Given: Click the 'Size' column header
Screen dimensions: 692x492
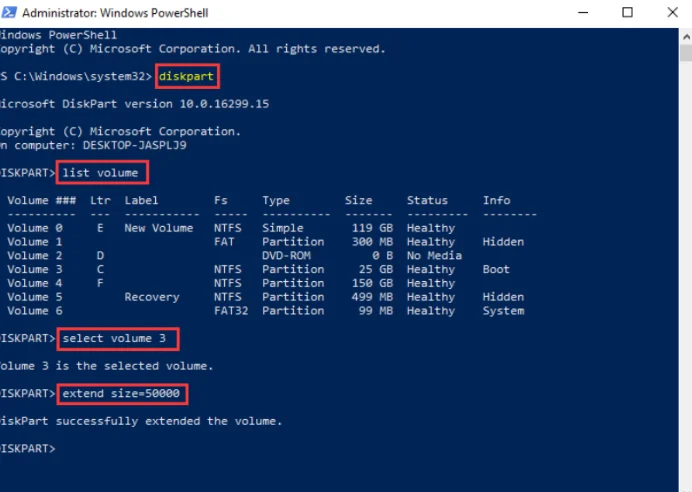Looking at the screenshot, I should pos(358,200).
